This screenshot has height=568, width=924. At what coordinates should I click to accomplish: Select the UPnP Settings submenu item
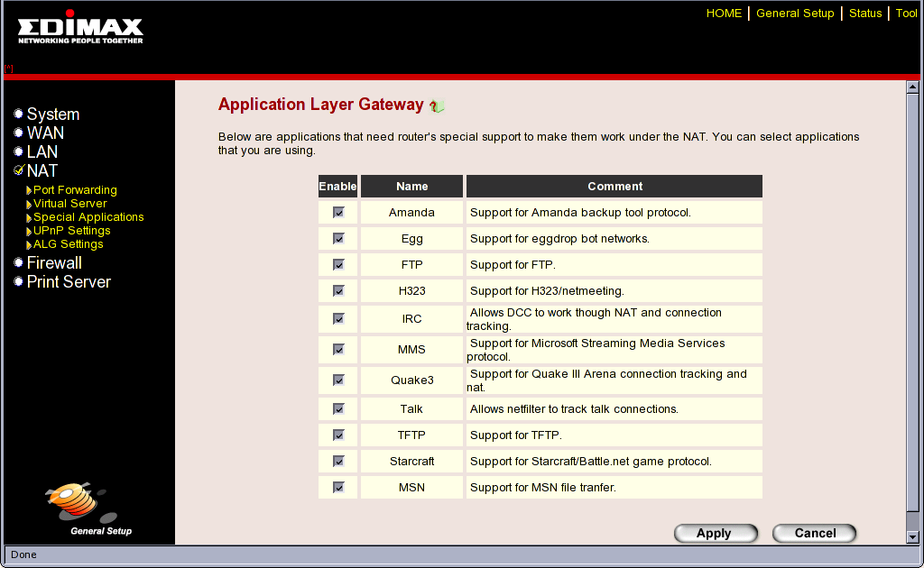(71, 231)
